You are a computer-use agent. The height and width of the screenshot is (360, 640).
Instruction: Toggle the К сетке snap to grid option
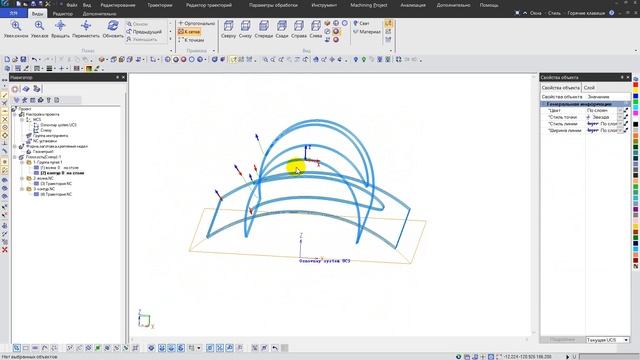click(189, 31)
